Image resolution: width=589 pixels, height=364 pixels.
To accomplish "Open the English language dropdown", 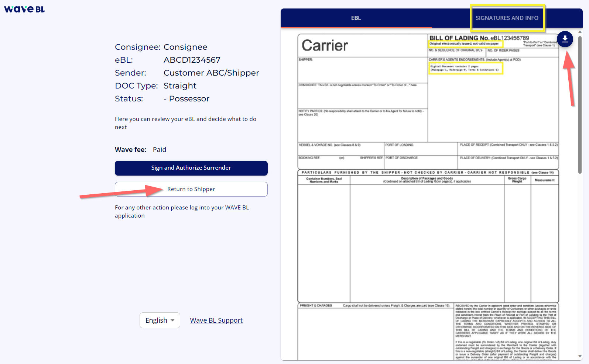I will pyautogui.click(x=160, y=320).
